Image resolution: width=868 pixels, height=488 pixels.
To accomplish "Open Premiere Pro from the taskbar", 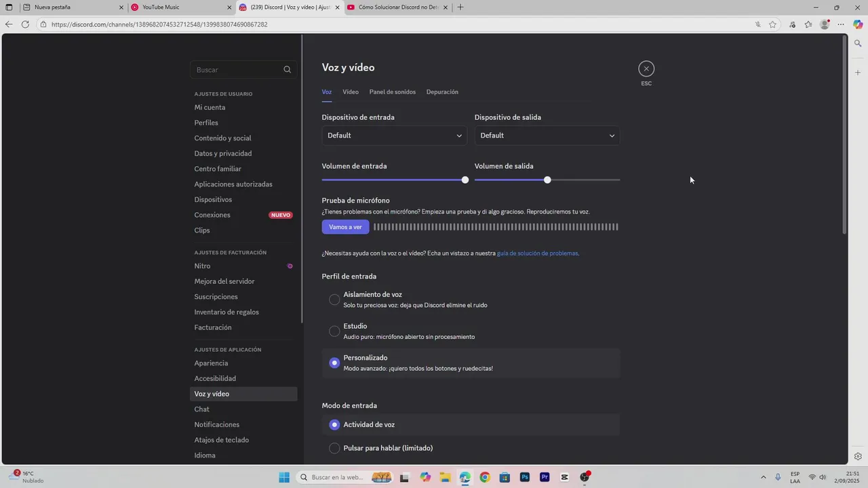I will click(x=545, y=477).
